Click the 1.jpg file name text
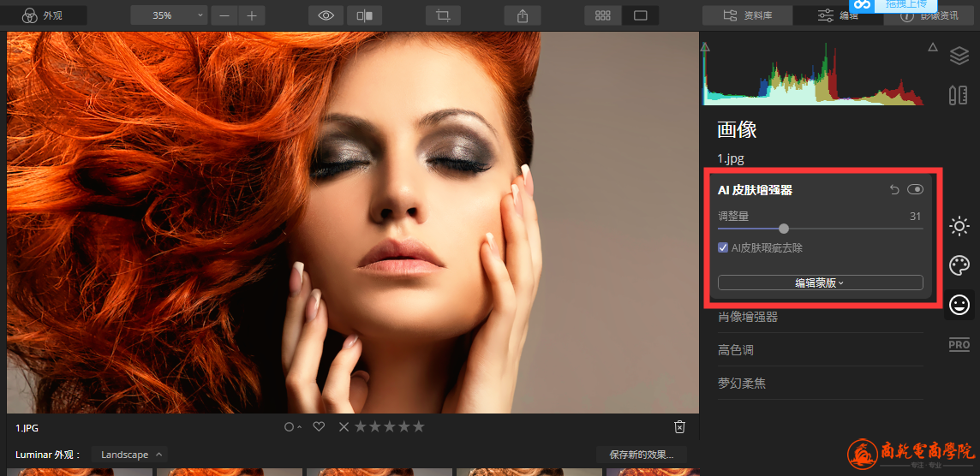The width and height of the screenshot is (980, 476). pyautogui.click(x=731, y=158)
